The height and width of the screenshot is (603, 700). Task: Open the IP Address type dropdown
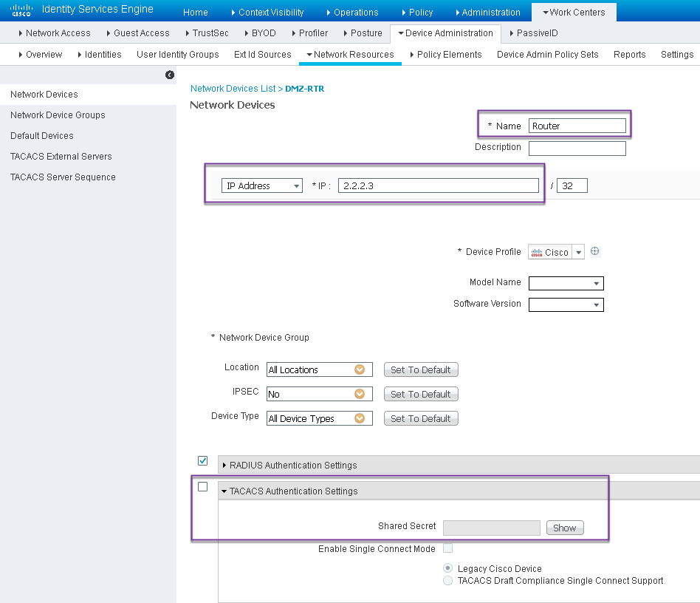(x=262, y=185)
